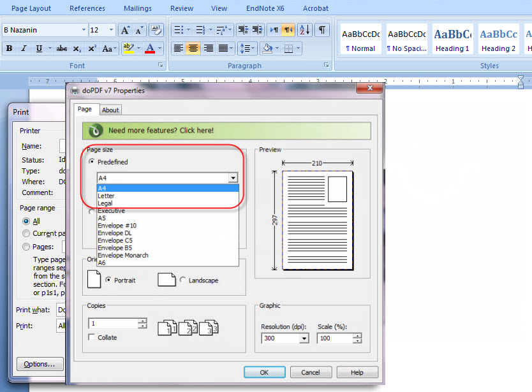
Task: Click the Italic formatting icon
Action: pos(24,48)
